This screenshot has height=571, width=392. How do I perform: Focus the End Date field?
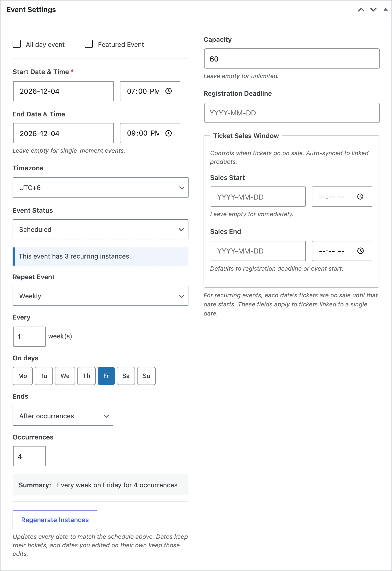pyautogui.click(x=63, y=133)
